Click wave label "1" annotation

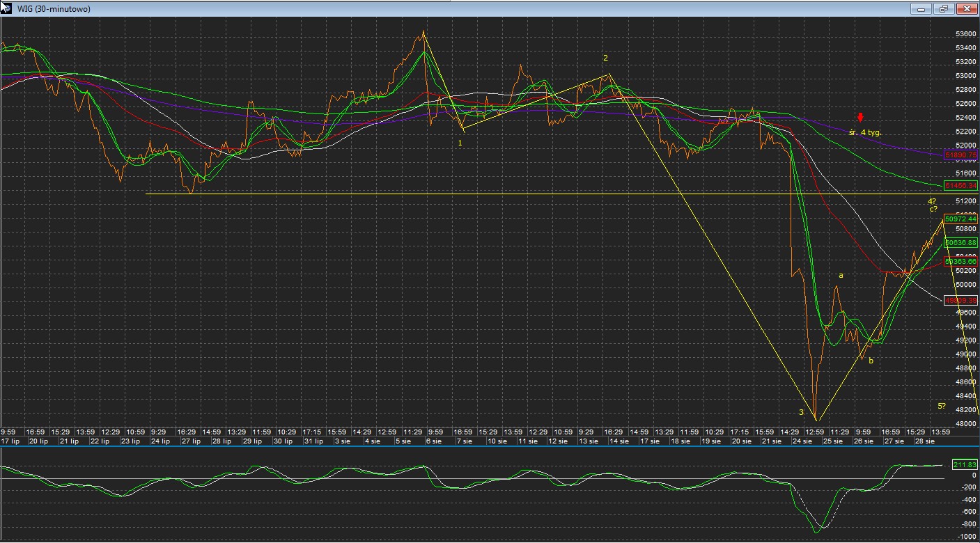[x=460, y=143]
